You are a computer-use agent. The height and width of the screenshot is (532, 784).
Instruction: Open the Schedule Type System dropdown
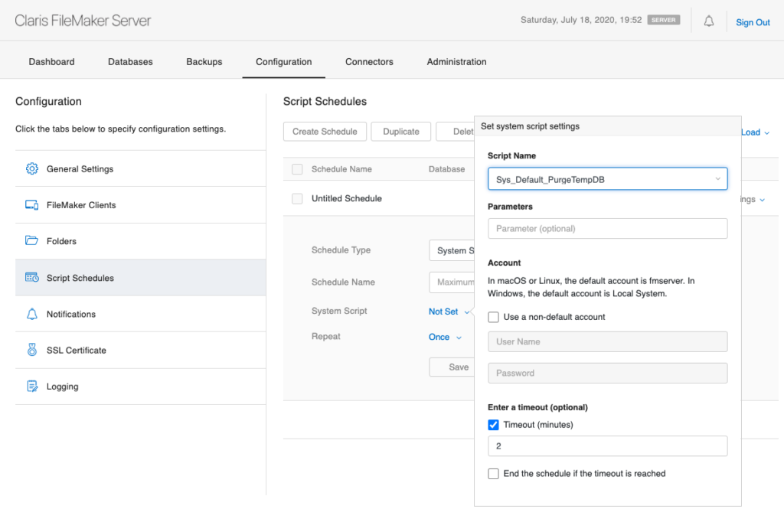(x=452, y=250)
